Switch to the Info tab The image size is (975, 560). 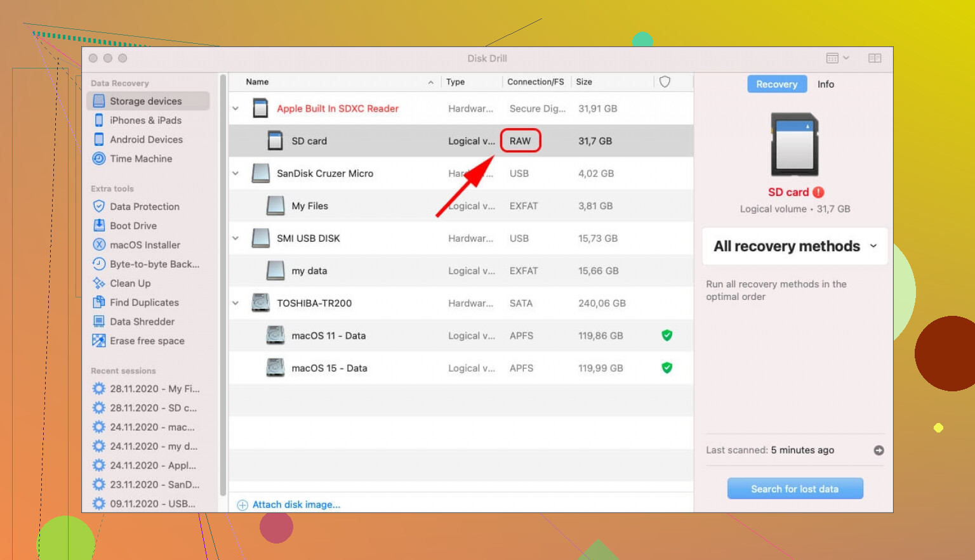825,84
